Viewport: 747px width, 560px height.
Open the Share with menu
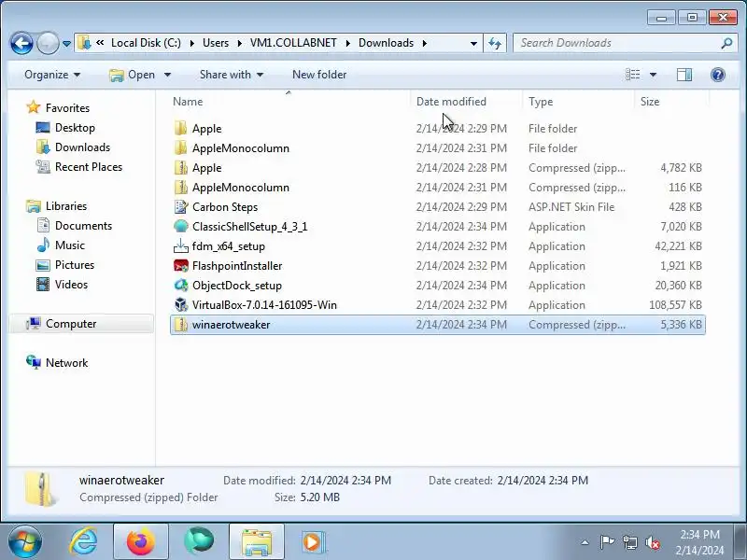pyautogui.click(x=231, y=75)
